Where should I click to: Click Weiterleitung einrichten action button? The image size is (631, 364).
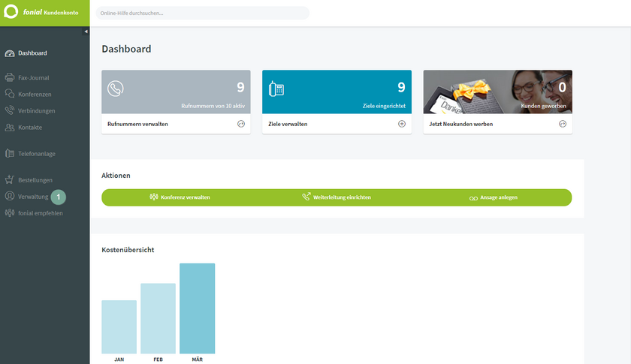(337, 197)
